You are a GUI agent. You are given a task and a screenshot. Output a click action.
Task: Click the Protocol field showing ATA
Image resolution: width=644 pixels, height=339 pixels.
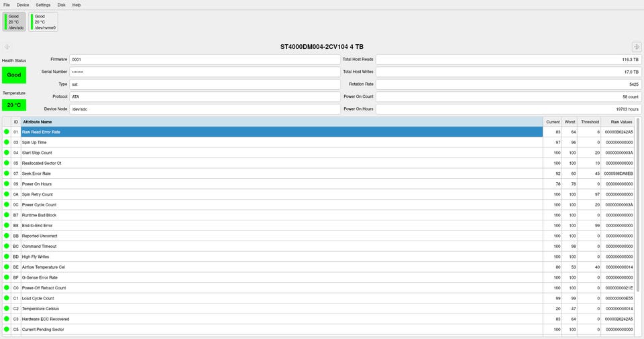coord(205,97)
